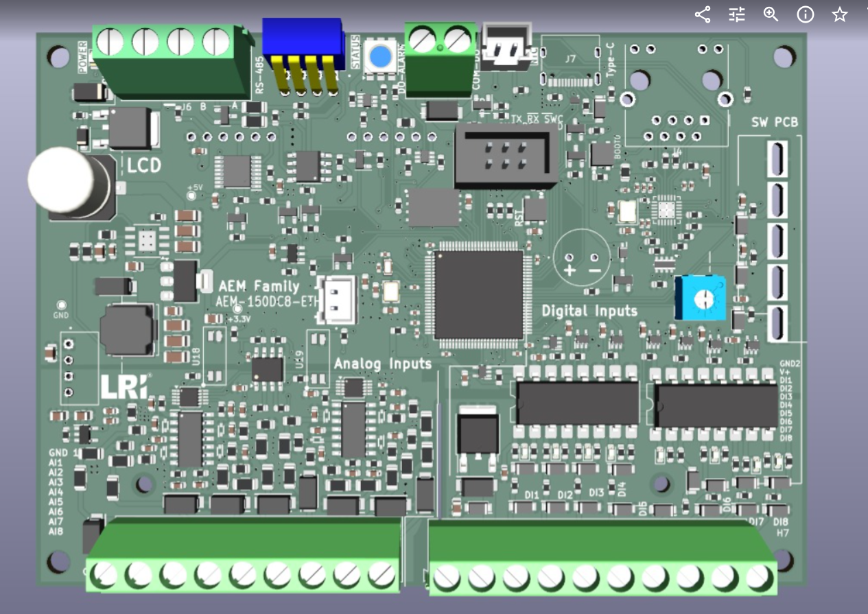Mark the image as Favorite with star
This screenshot has width=868, height=614.
coord(840,14)
